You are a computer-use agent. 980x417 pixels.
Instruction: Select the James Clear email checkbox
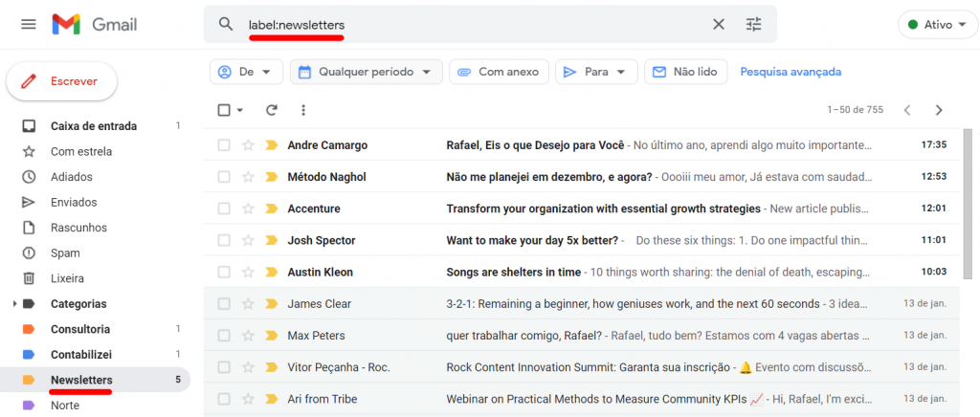pyautogui.click(x=224, y=303)
